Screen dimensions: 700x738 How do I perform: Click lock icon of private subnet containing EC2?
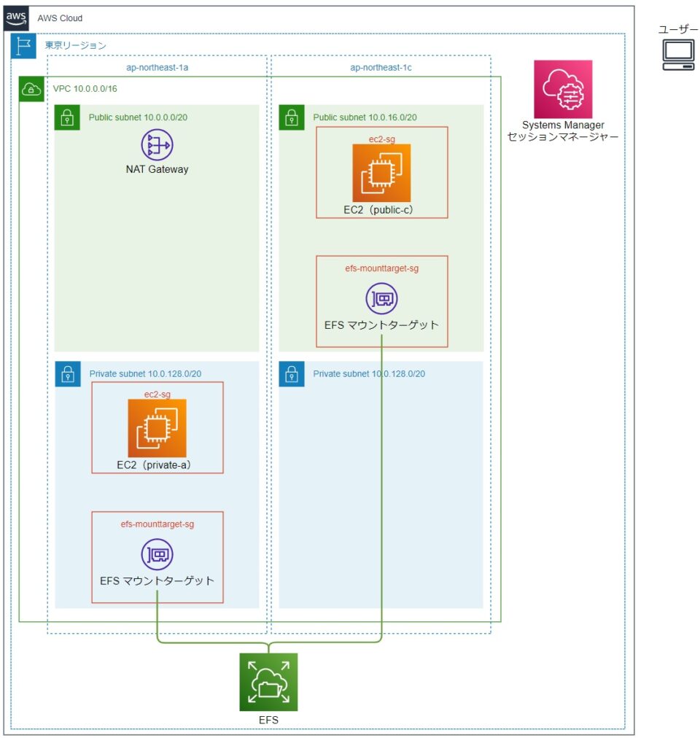pyautogui.click(x=67, y=374)
